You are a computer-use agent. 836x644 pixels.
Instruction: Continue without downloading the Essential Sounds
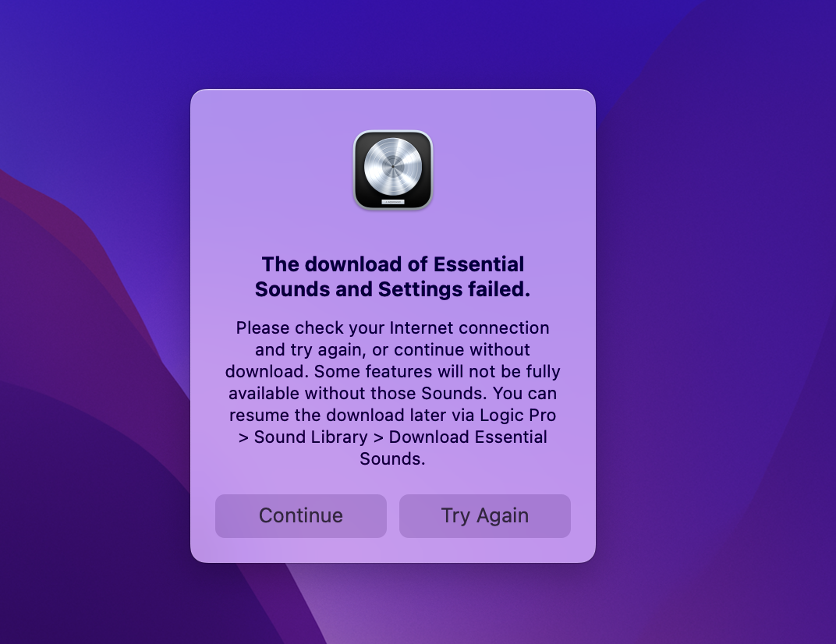(301, 515)
